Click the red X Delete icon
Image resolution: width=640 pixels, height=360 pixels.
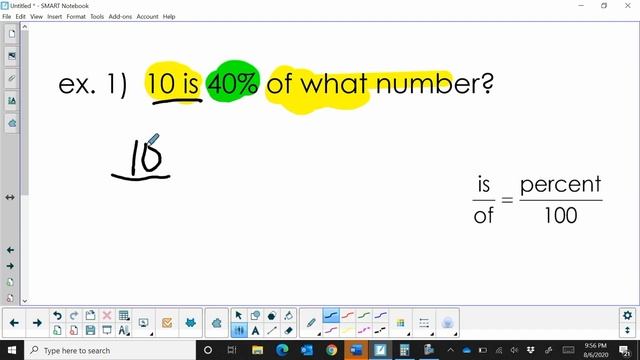pyautogui.click(x=107, y=316)
